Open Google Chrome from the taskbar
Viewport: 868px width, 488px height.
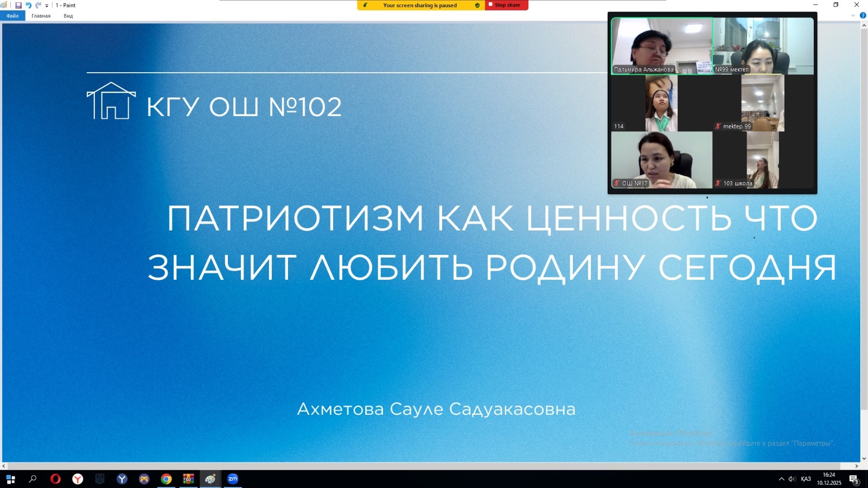click(x=166, y=479)
